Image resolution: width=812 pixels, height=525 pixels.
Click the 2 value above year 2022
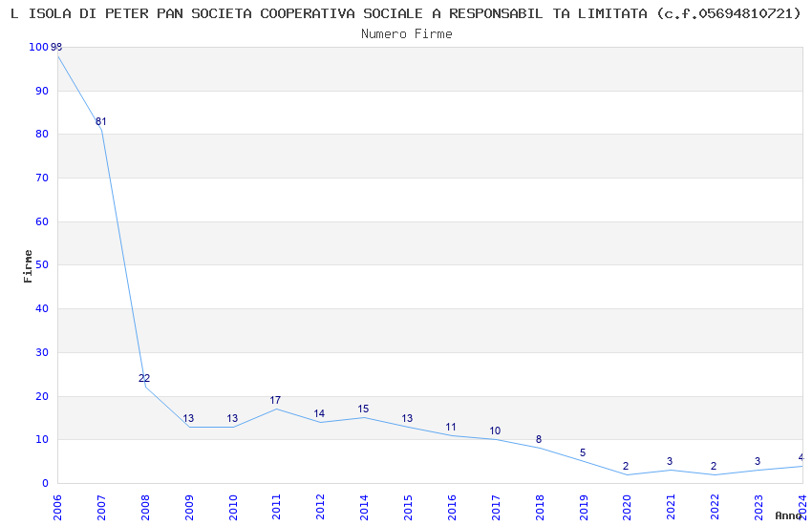pos(714,466)
